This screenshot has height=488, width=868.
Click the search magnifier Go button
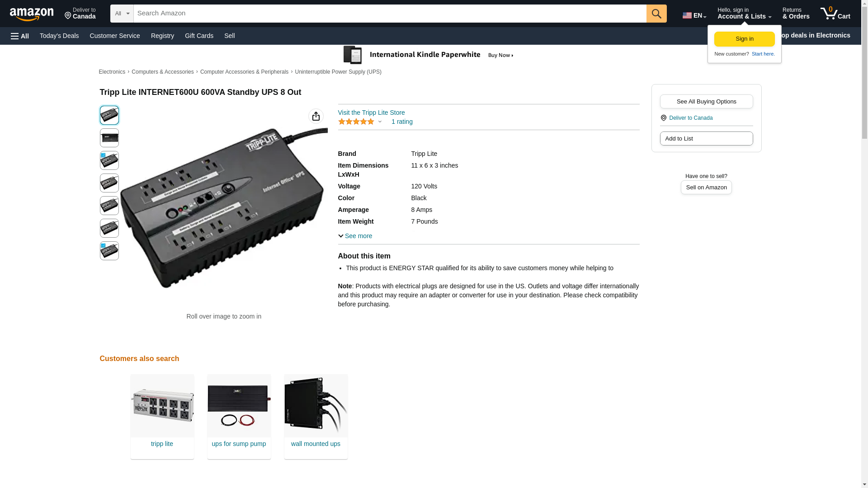click(656, 14)
